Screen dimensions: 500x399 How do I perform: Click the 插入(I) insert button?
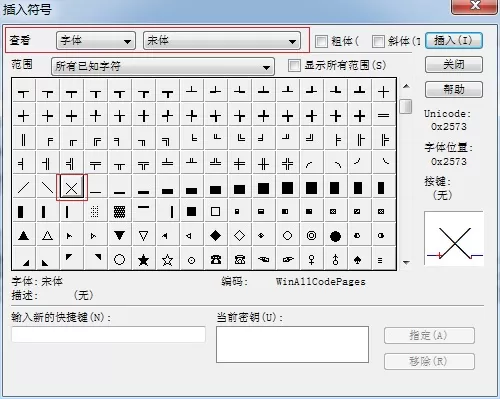454,41
